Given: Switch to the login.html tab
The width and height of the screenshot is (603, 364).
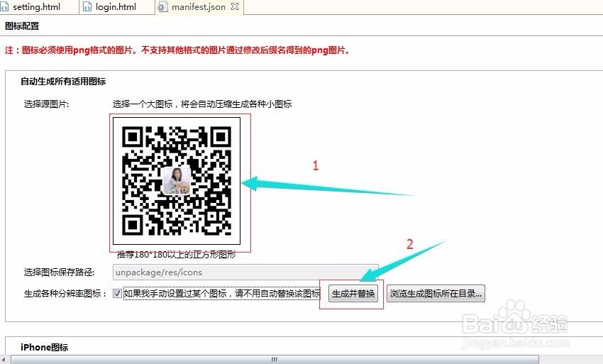Looking at the screenshot, I should pos(116,7).
